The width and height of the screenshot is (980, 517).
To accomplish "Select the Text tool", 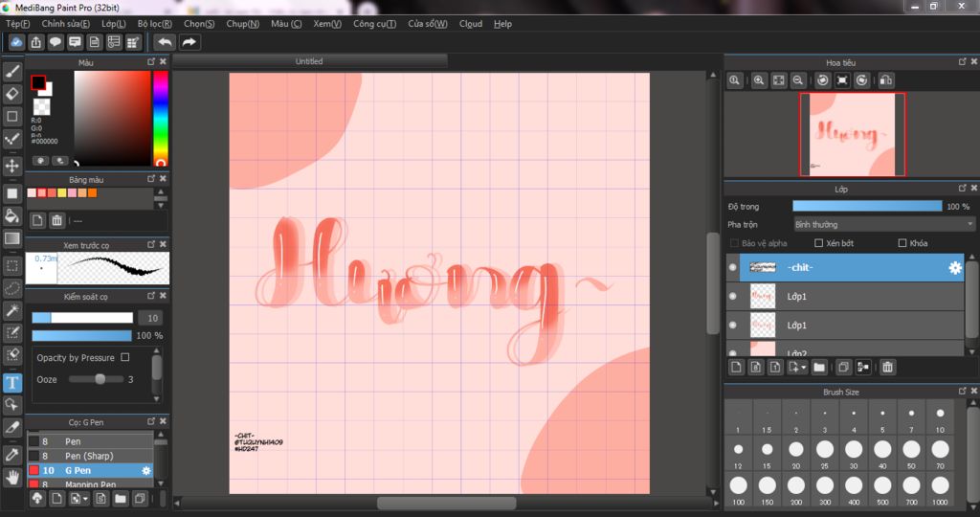I will (x=11, y=383).
